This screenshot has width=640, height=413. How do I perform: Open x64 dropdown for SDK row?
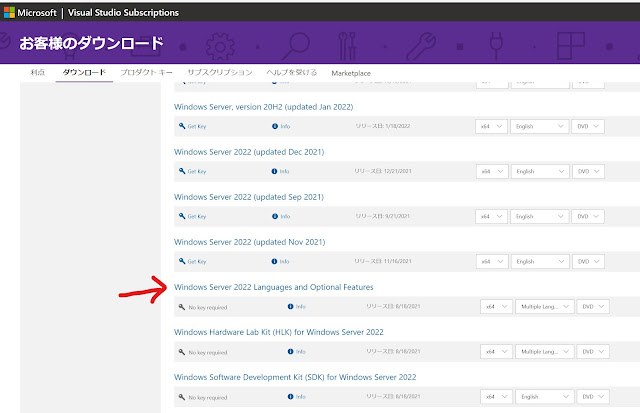(x=496, y=397)
